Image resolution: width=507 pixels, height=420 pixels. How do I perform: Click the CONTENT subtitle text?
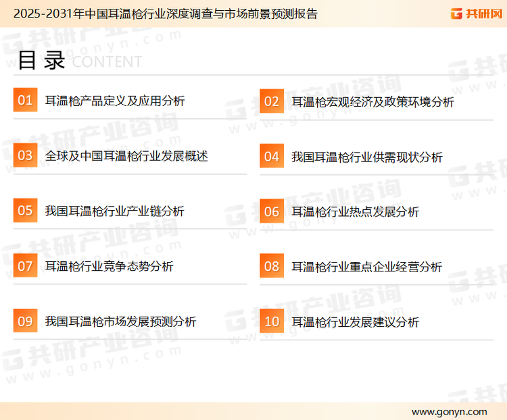click(107, 61)
